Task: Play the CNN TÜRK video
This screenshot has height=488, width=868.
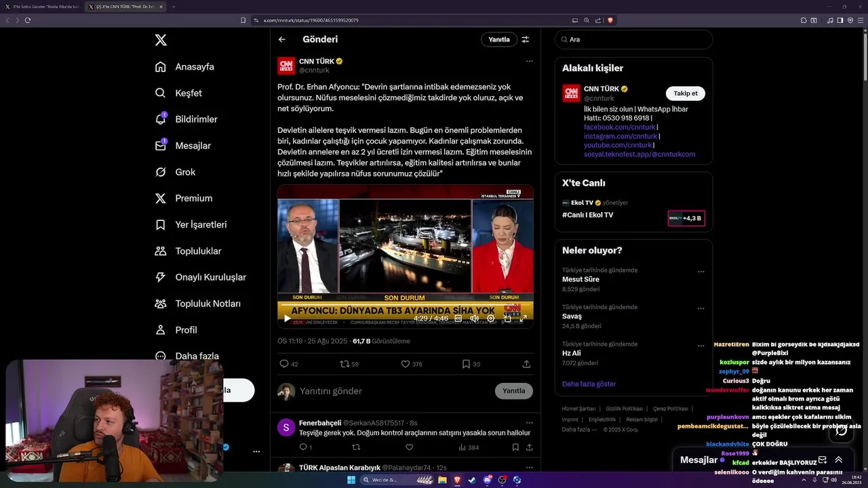Action: coord(287,318)
